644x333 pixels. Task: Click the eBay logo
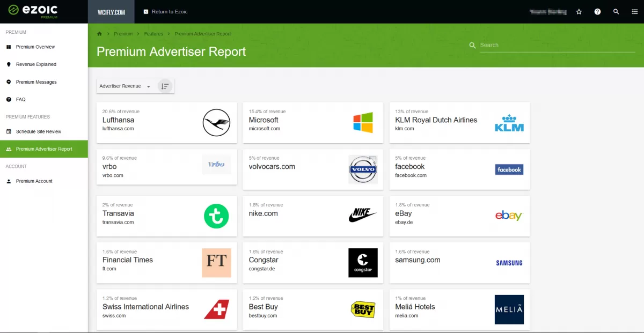(509, 216)
